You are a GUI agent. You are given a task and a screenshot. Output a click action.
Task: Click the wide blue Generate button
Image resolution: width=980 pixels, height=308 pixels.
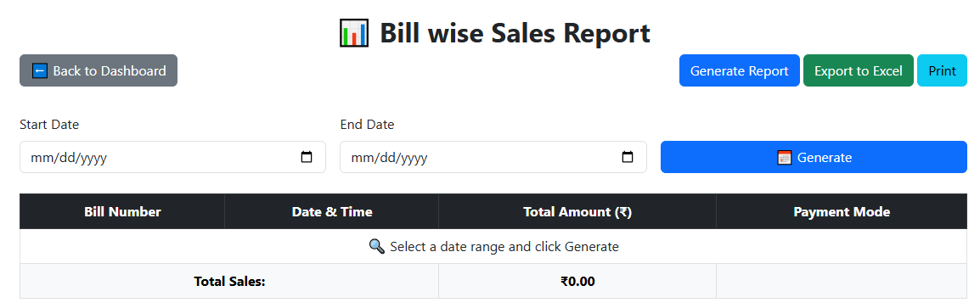814,157
